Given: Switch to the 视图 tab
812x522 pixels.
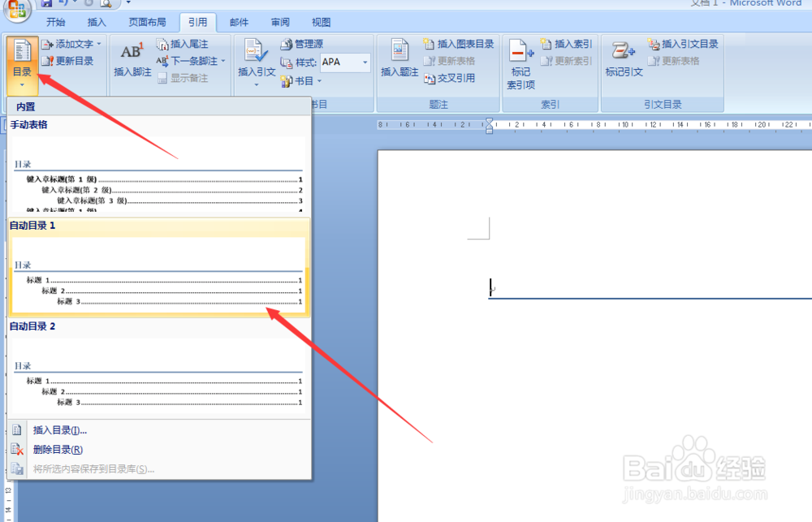Looking at the screenshot, I should pyautogui.click(x=321, y=22).
